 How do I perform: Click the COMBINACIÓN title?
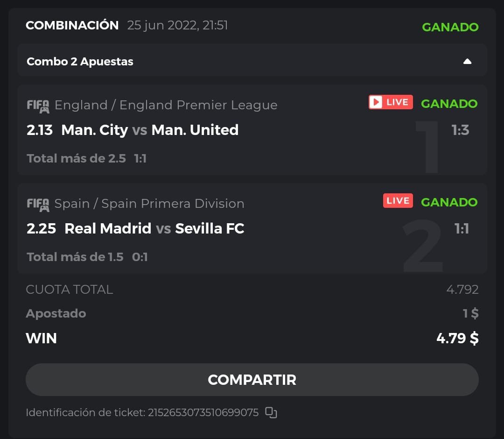pos(72,25)
